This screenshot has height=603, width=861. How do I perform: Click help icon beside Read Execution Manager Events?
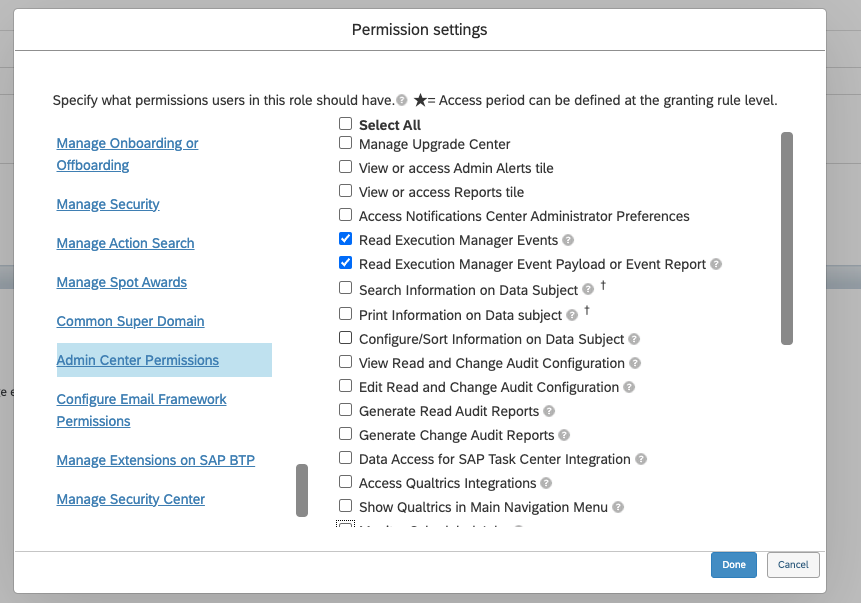568,241
